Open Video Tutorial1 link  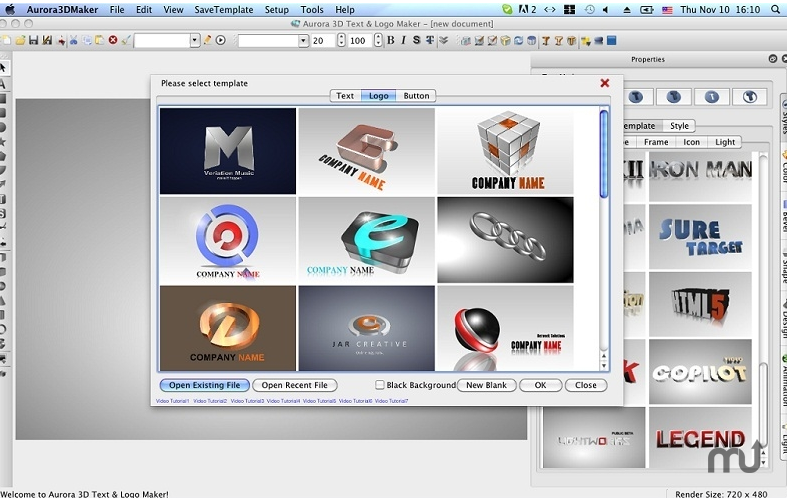[173, 401]
